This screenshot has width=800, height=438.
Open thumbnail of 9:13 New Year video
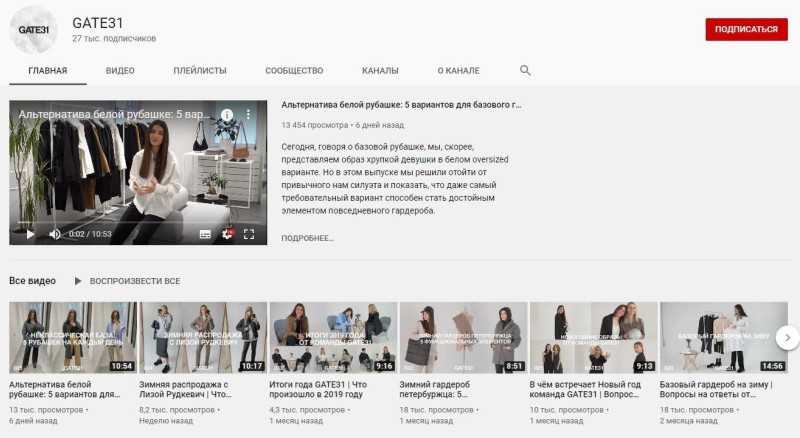click(593, 337)
